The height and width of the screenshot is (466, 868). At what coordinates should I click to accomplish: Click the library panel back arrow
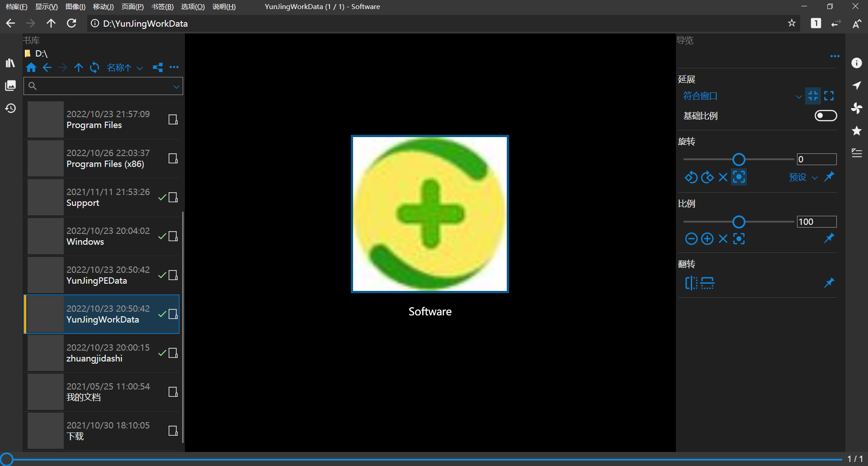47,68
